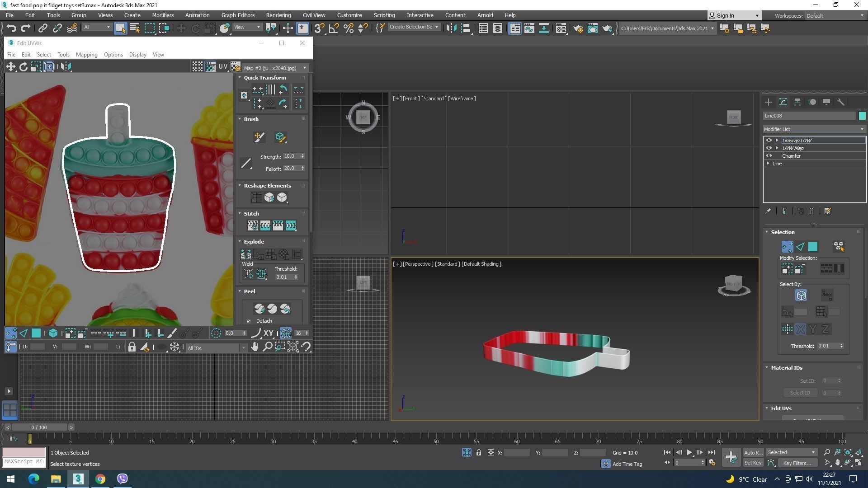The width and height of the screenshot is (868, 488).
Task: Uncheck the Detach checkbox in Peel
Action: (x=249, y=321)
